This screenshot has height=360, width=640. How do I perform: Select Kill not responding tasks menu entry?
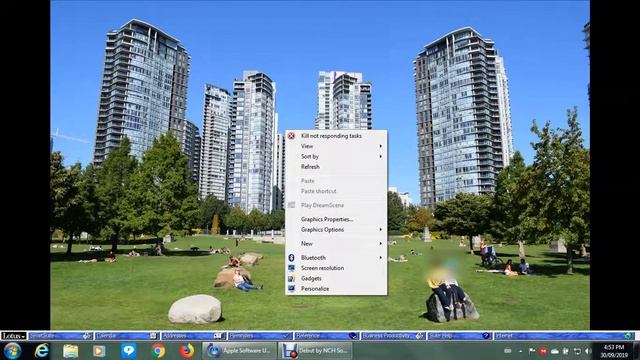(x=336, y=136)
